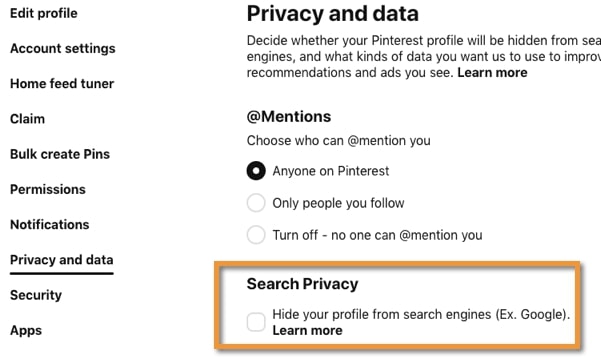This screenshot has height=363, width=601.
Task: Select the Claim sidebar item
Action: 28,119
